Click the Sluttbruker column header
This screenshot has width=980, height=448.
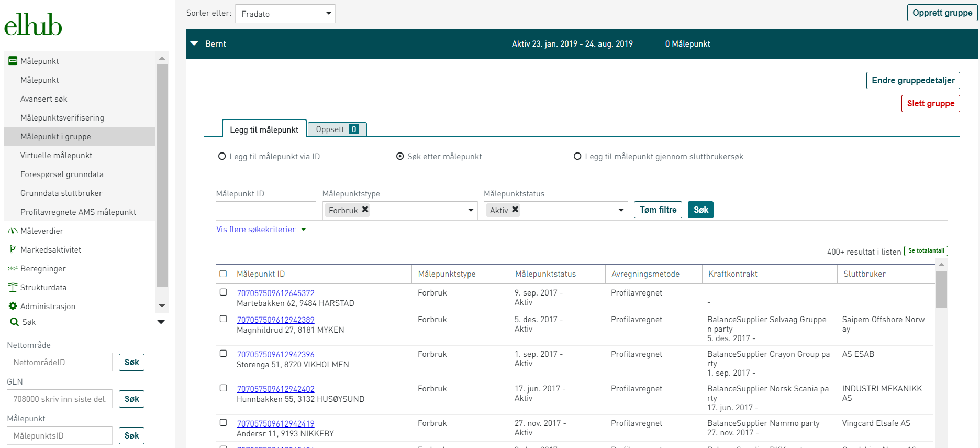[886, 274]
